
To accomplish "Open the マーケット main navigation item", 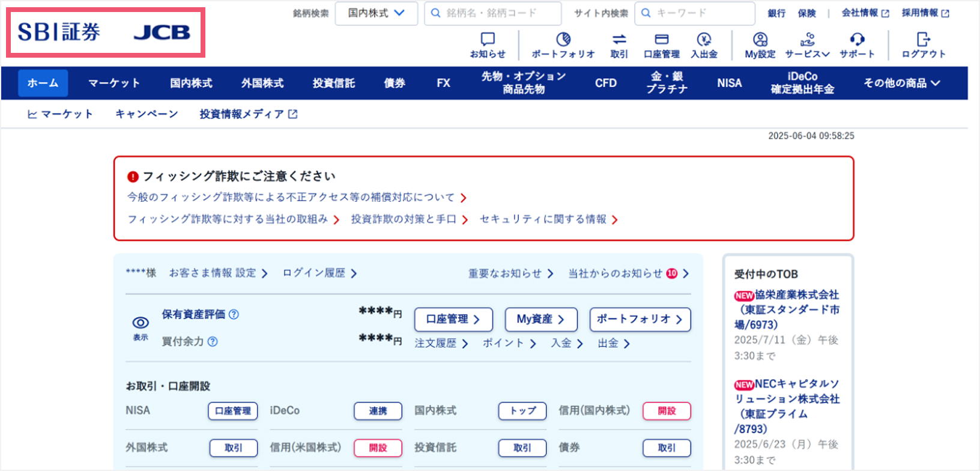I will pyautogui.click(x=114, y=83).
